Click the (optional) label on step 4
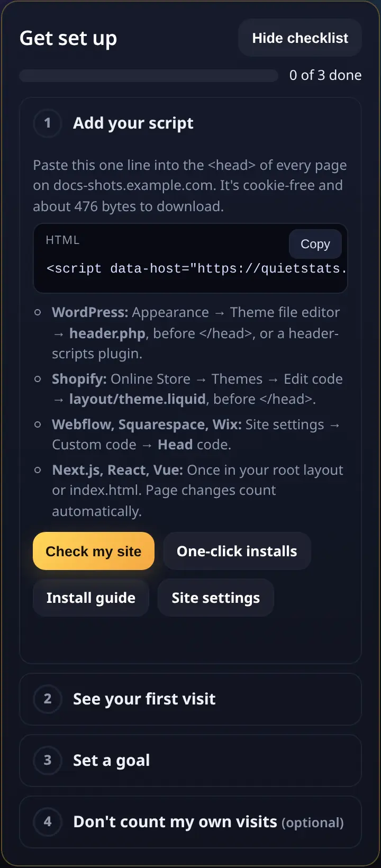This screenshot has width=381, height=868. click(313, 823)
